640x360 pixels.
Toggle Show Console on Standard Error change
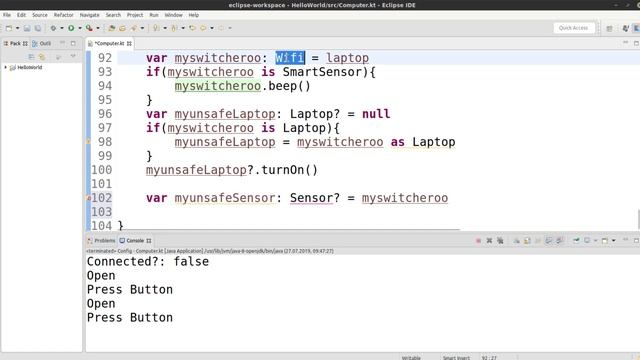coord(560,241)
